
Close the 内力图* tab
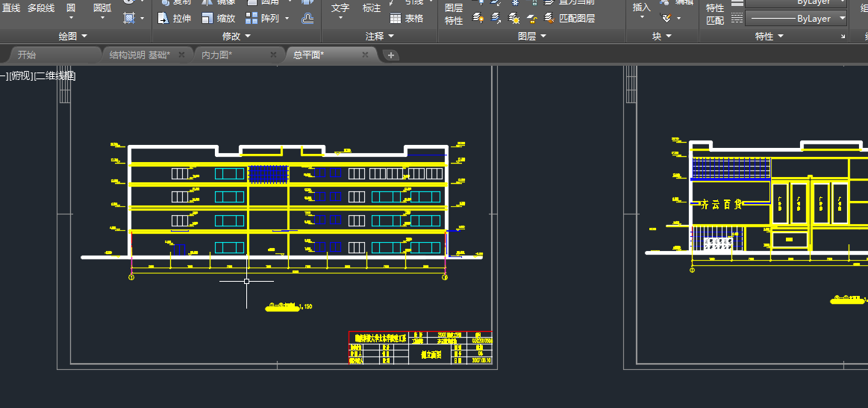[273, 55]
